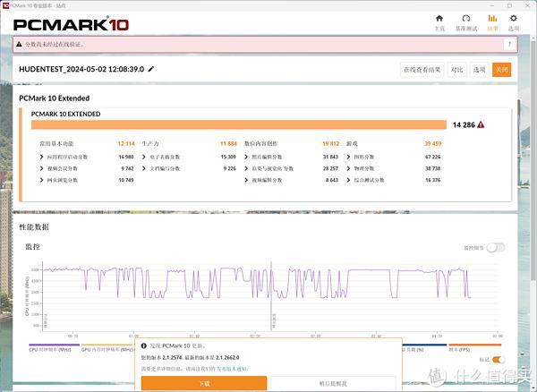Click the info icon in the update popup
537x392 pixels.
144,345
